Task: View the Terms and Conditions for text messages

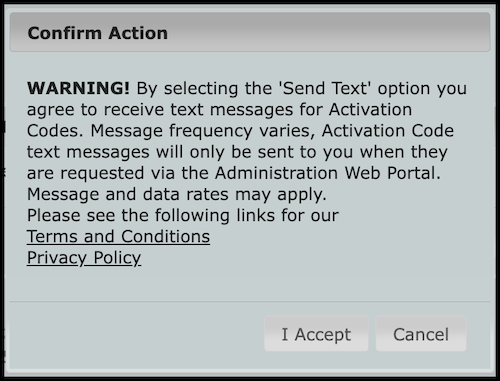Action: (x=118, y=237)
